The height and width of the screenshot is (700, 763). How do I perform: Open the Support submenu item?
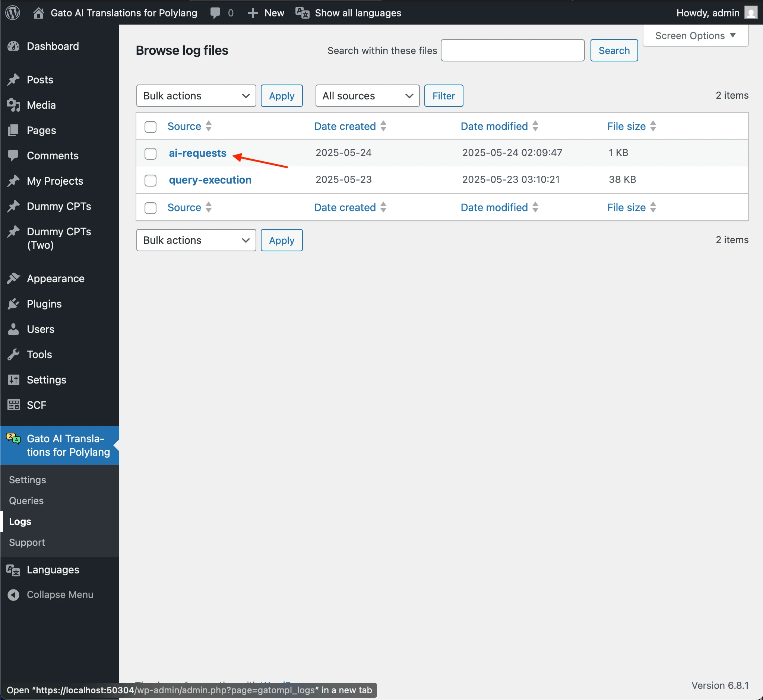click(x=27, y=542)
